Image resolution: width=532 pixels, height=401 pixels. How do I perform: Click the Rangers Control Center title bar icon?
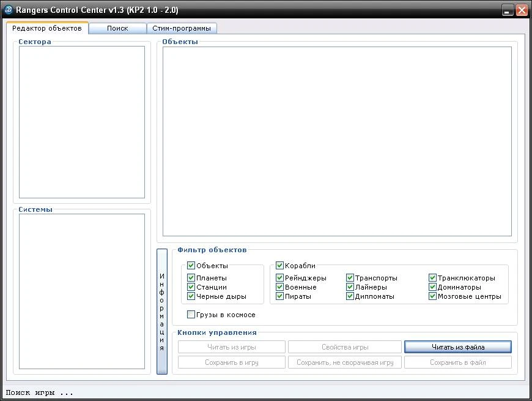point(9,10)
